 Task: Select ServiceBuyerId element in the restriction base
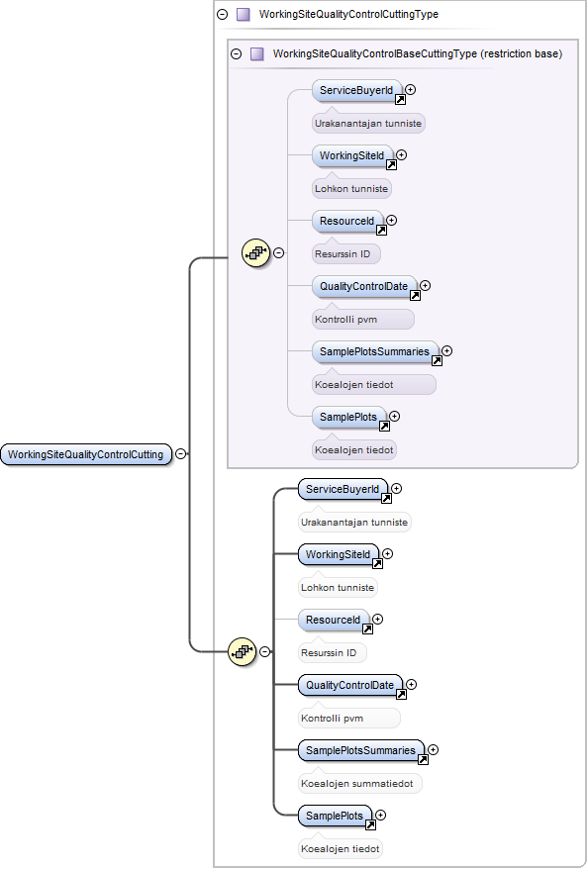coord(356,90)
